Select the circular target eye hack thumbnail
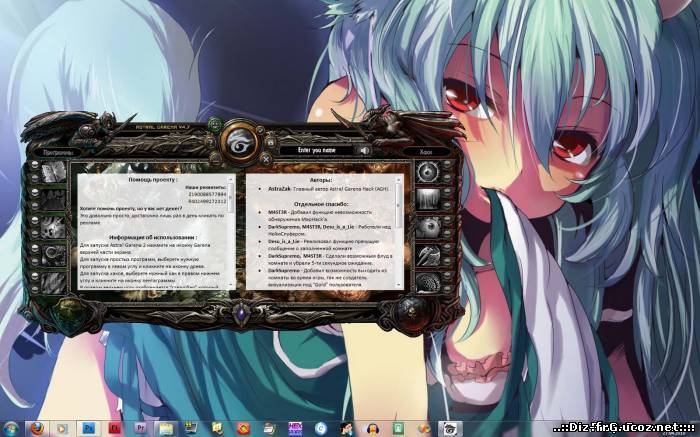The height and width of the screenshot is (437, 700). (428, 172)
